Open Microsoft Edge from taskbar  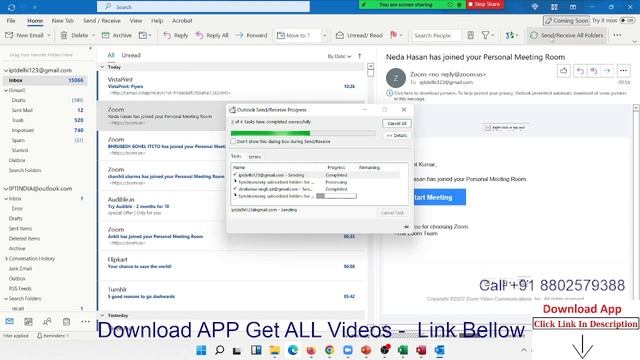pos(293,350)
